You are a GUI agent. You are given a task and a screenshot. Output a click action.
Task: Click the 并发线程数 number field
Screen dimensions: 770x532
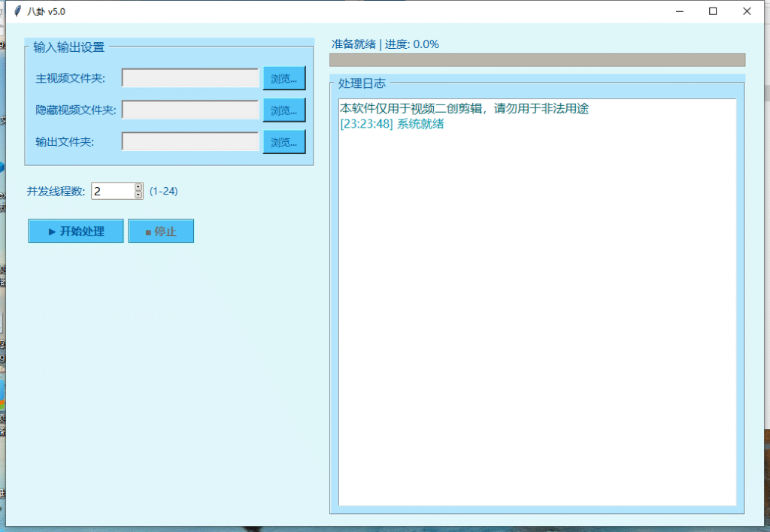tap(112, 191)
